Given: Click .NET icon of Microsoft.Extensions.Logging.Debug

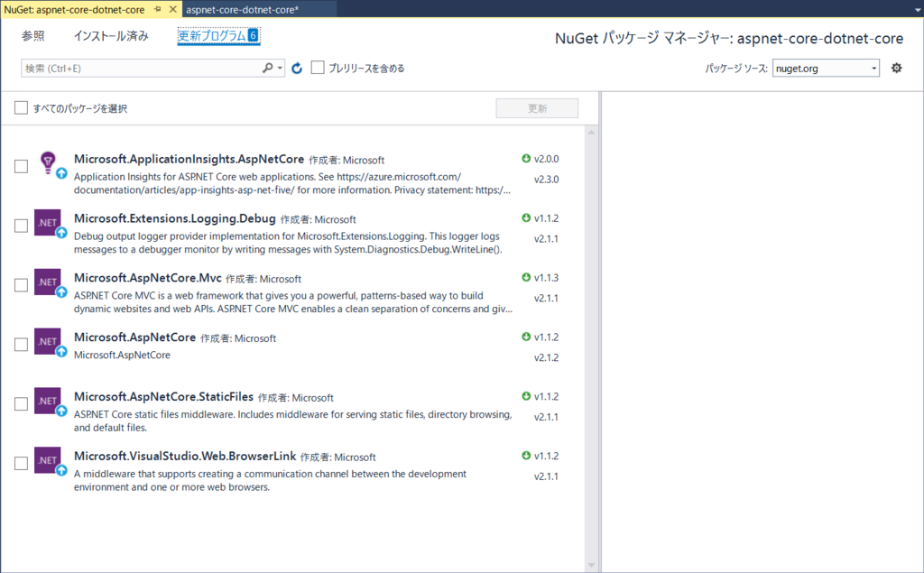Looking at the screenshot, I should pyautogui.click(x=47, y=222).
